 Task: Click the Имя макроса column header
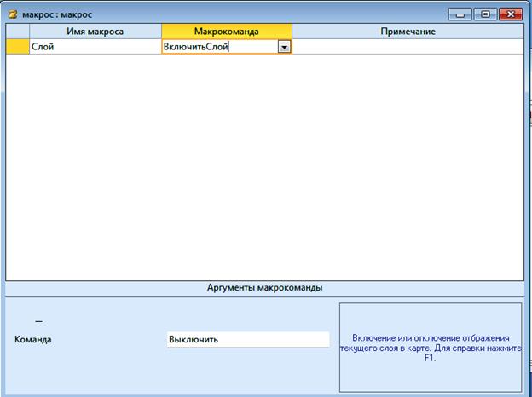pos(95,32)
